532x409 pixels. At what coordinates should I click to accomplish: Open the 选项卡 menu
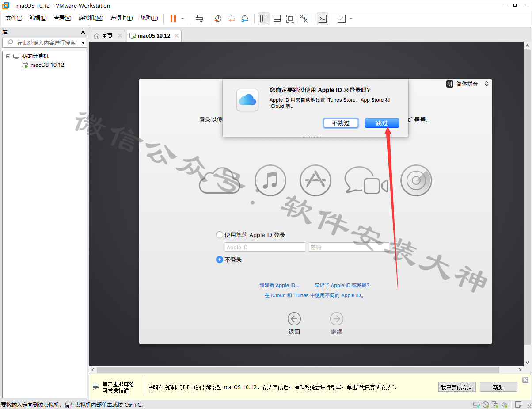pos(122,18)
